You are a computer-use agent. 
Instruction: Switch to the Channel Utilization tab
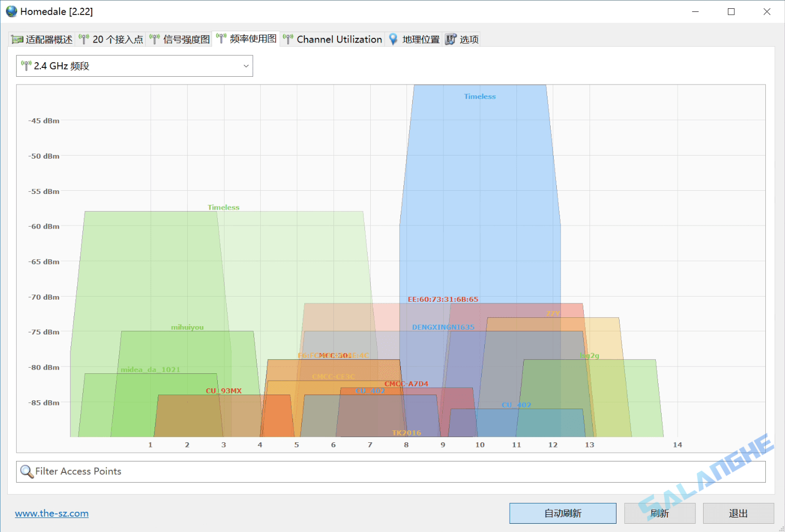[x=339, y=39]
